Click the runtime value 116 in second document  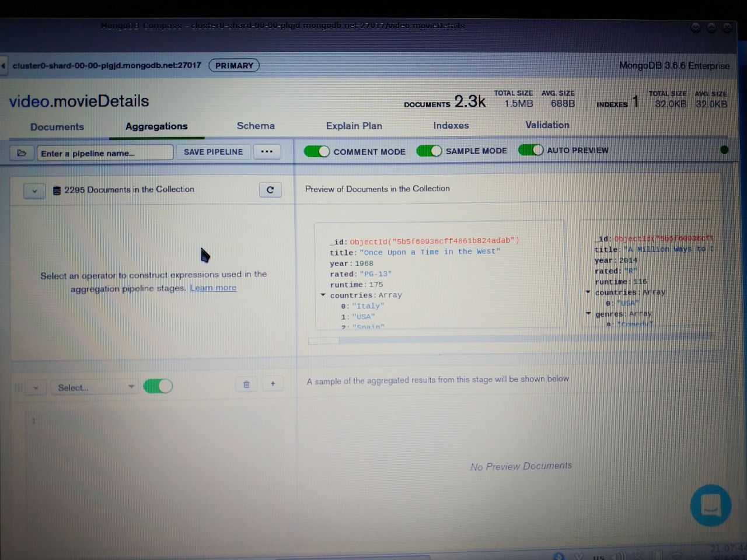click(x=640, y=282)
